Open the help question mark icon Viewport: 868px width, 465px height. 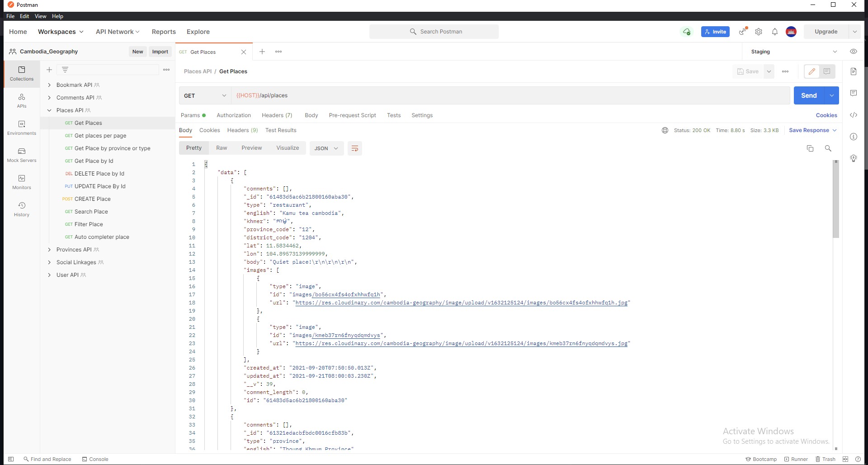pyautogui.click(x=858, y=459)
